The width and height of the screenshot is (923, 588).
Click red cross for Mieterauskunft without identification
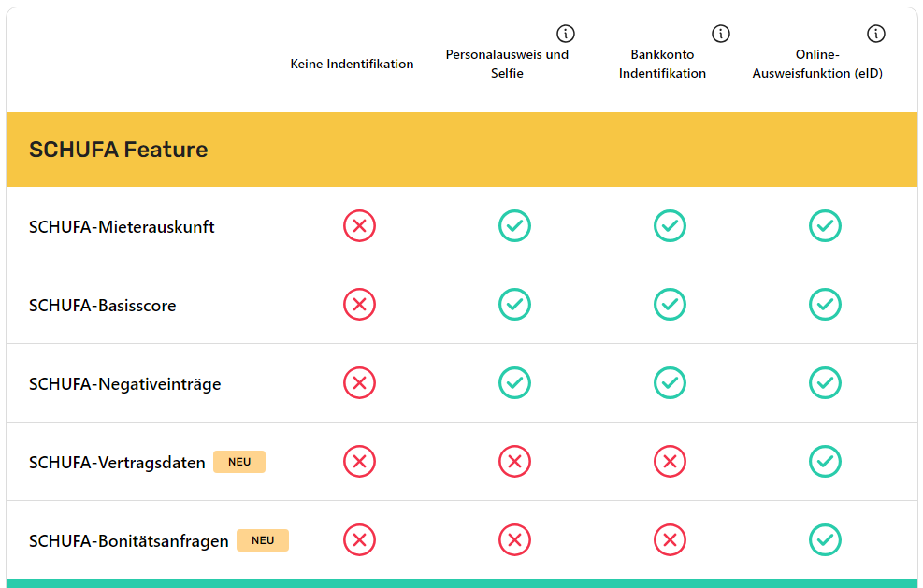359,226
